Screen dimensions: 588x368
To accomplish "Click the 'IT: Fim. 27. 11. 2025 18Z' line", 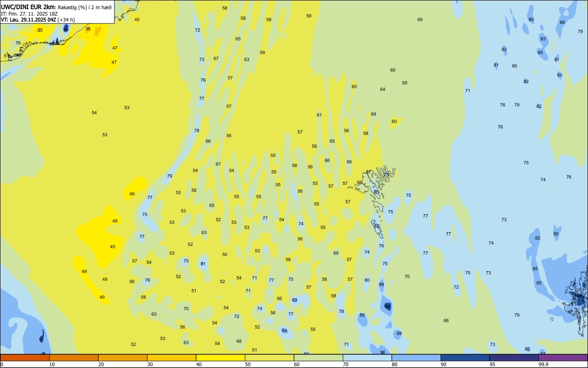I will 29,14.
